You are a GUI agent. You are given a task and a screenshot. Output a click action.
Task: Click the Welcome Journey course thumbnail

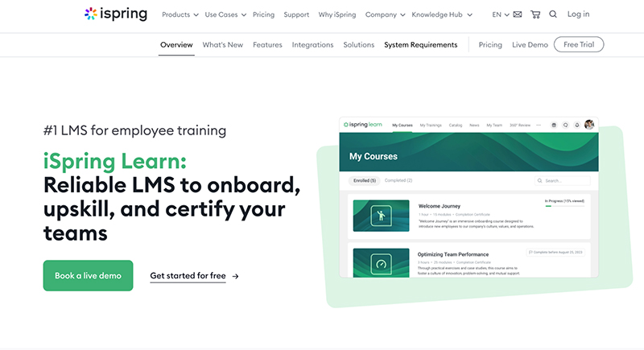pos(381,216)
